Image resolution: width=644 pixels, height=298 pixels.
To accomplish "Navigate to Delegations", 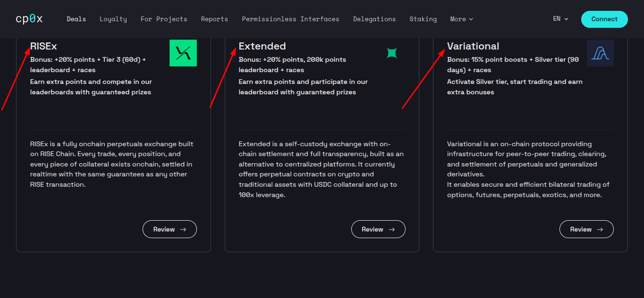I will (374, 19).
